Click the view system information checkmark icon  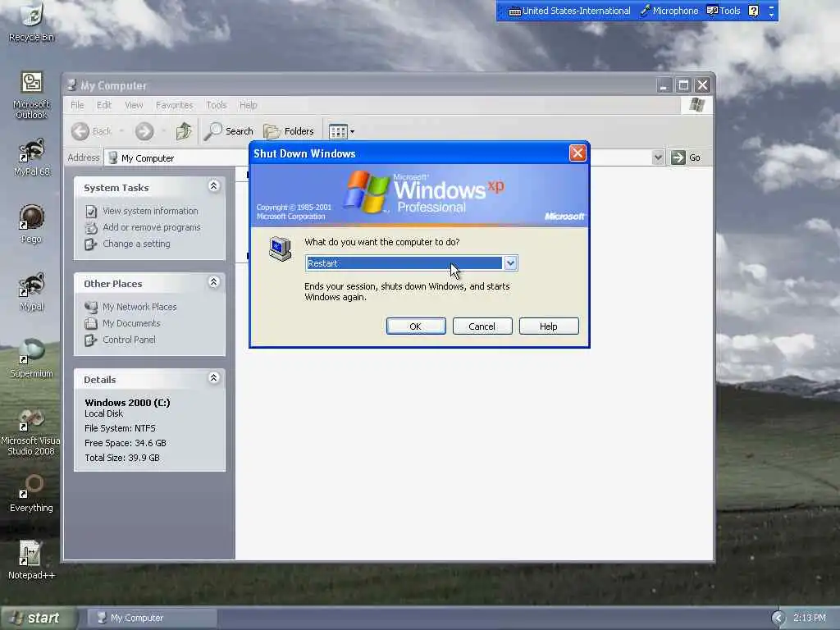91,212
